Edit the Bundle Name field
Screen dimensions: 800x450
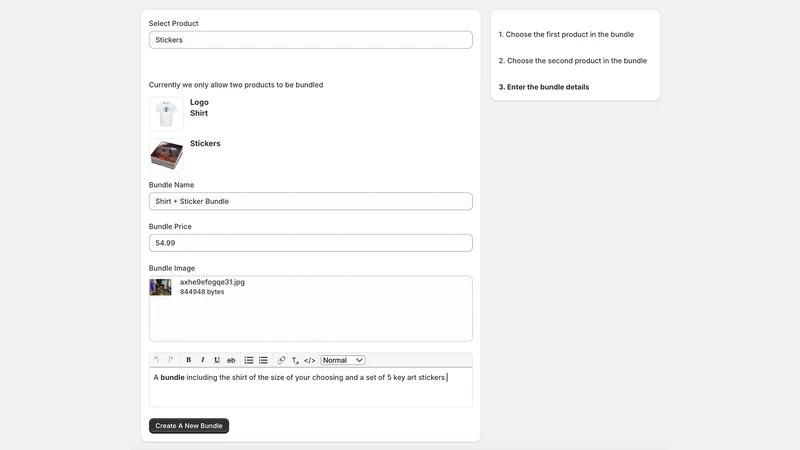[311, 201]
